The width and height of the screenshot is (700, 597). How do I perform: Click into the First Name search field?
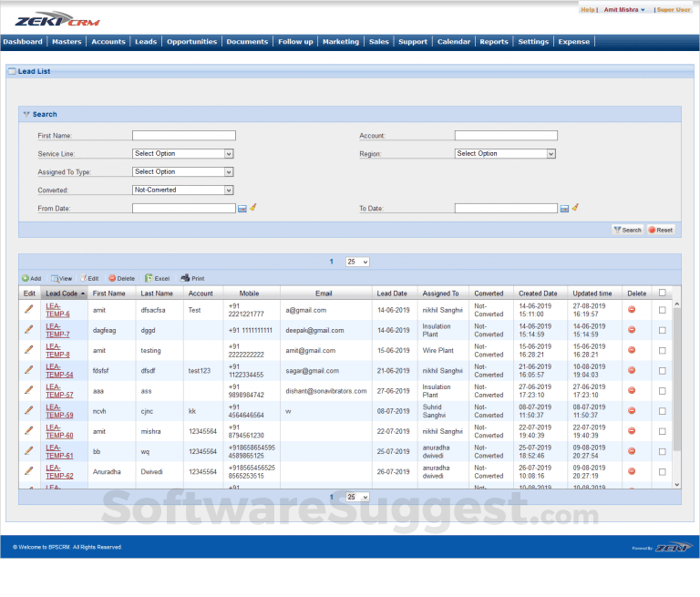pyautogui.click(x=183, y=136)
